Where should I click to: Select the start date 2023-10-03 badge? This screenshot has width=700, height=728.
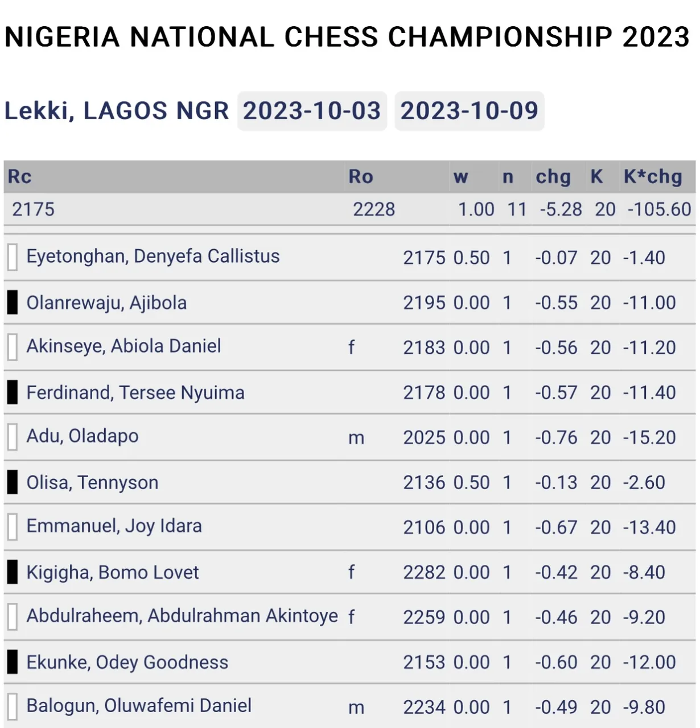point(312,111)
